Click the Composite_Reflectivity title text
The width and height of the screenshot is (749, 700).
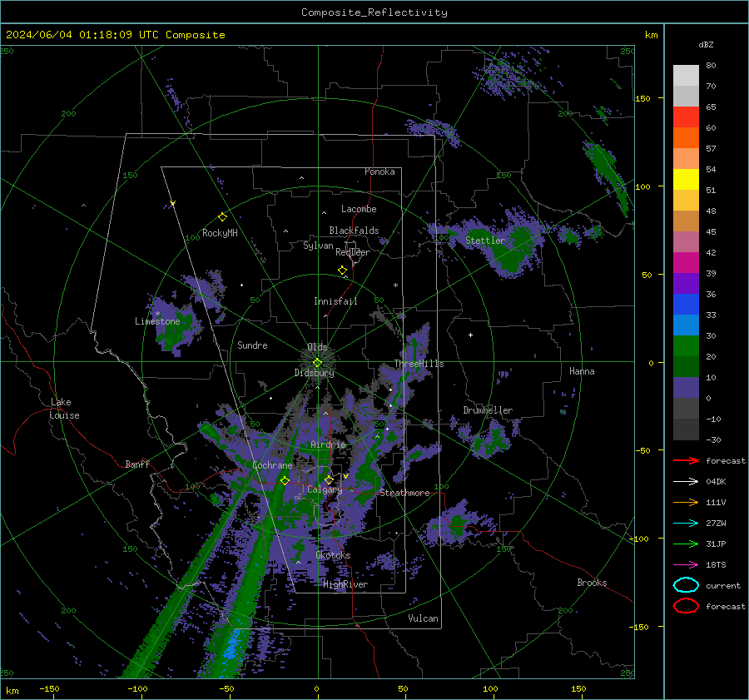click(374, 12)
